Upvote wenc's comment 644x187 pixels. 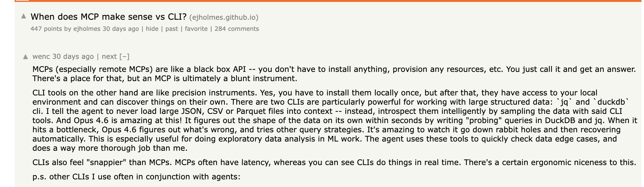[x=25, y=57]
